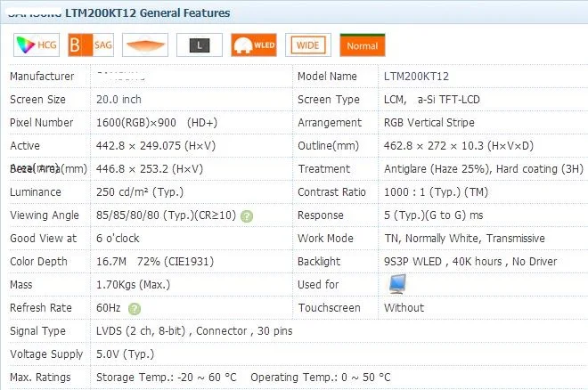Click the Viewing Angle label
Viewport: 588px width, 390px height.
45,215
